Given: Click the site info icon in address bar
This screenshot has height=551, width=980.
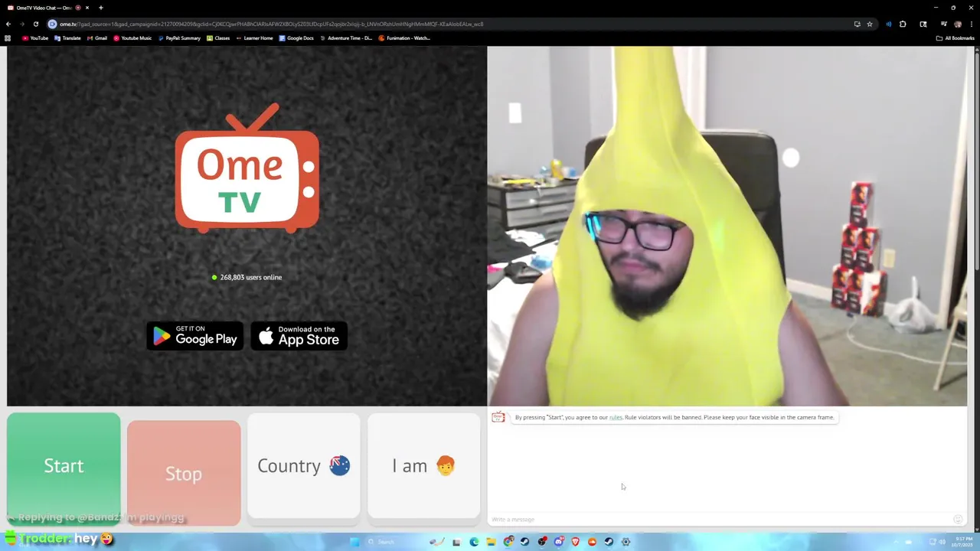Looking at the screenshot, I should pyautogui.click(x=52, y=24).
